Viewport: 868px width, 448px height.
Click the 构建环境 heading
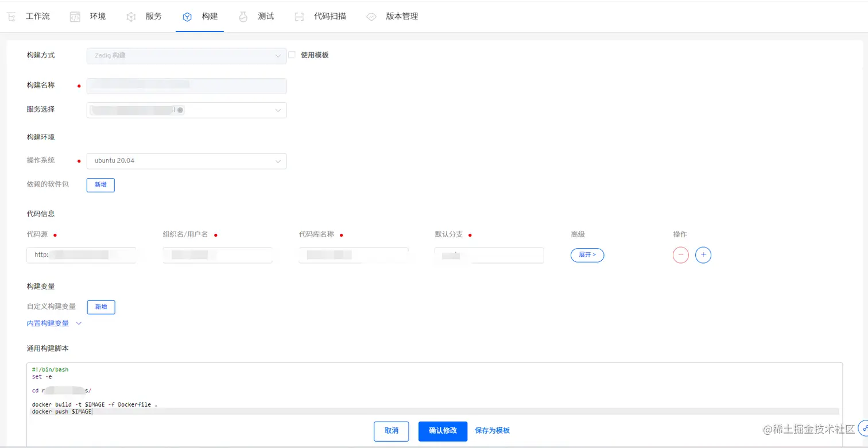40,137
